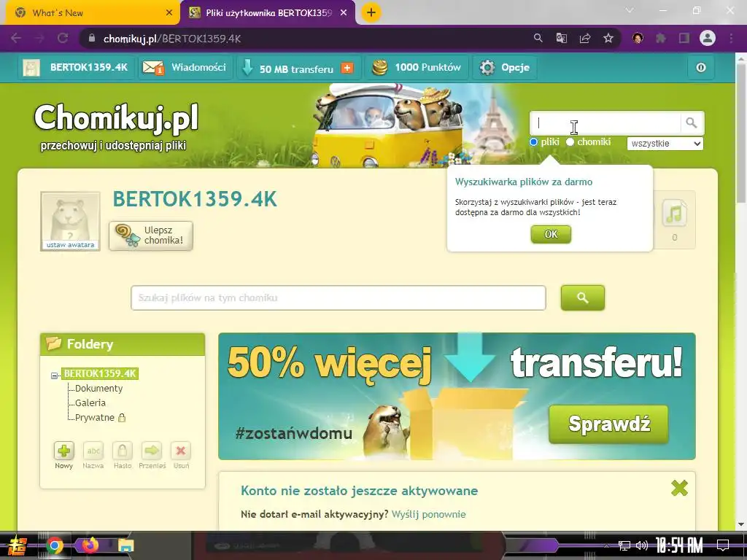Viewport: 747px width, 560px height.
Task: Open the tab search chevron in title bar
Action: [630, 10]
